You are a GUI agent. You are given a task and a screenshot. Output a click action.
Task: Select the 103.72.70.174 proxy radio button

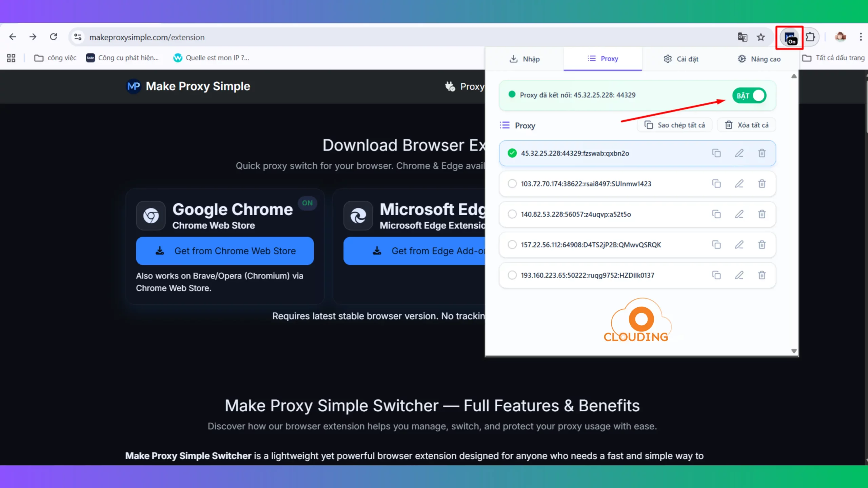coord(512,184)
